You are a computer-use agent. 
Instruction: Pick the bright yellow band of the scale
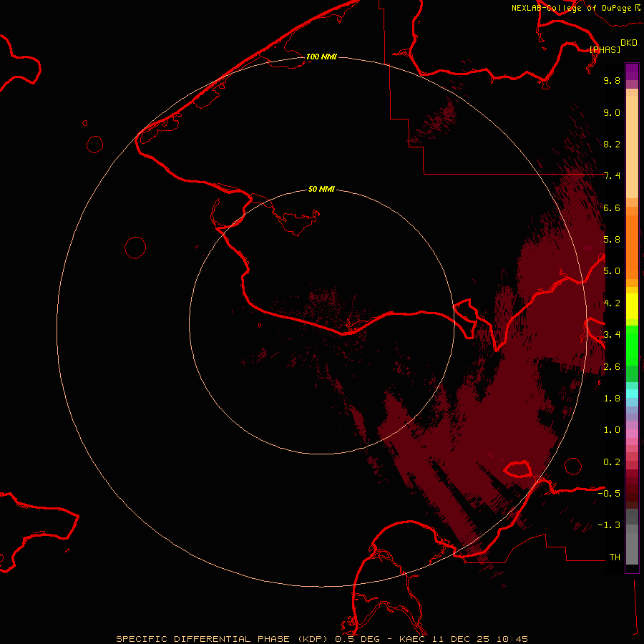[632, 306]
